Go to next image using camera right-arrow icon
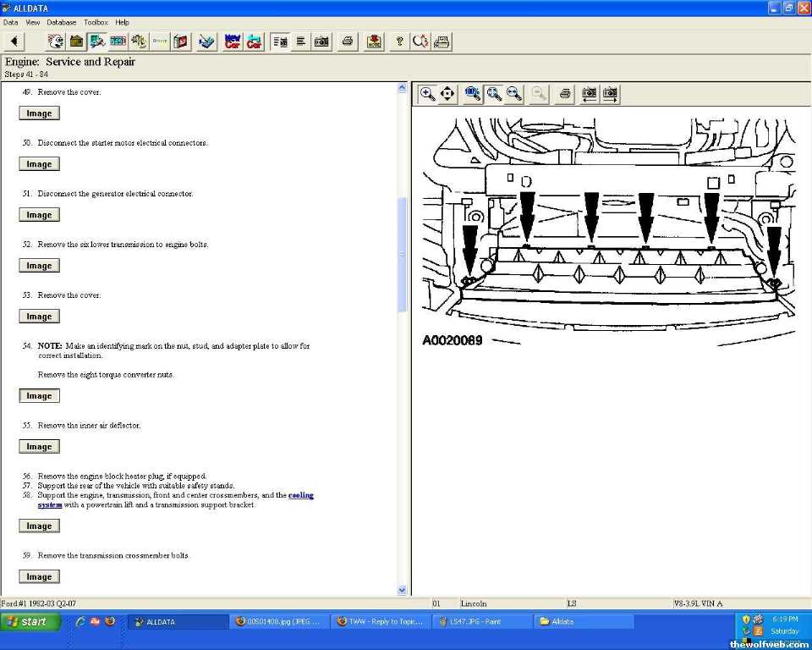The image size is (812, 650). [x=610, y=94]
